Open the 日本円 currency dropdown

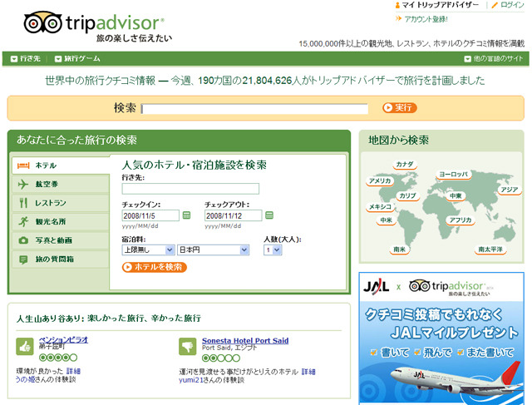(x=213, y=249)
